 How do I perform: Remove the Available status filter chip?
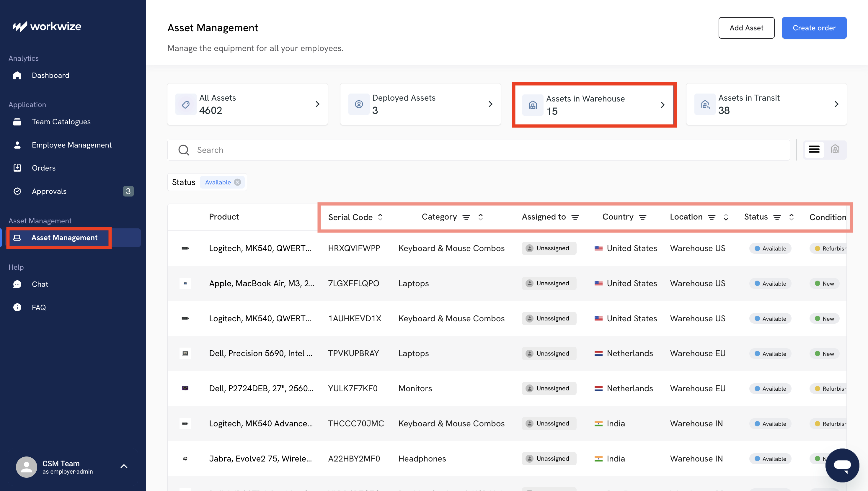coord(237,182)
